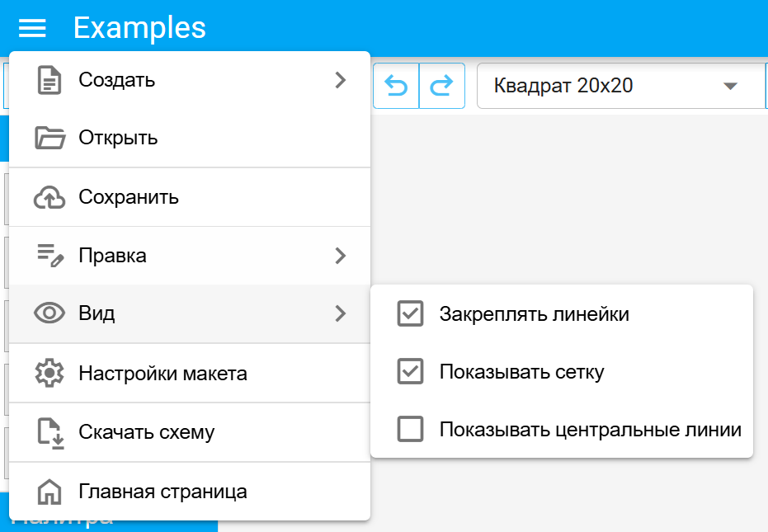Disable Показывать сетку
768x532 pixels.
tap(410, 371)
